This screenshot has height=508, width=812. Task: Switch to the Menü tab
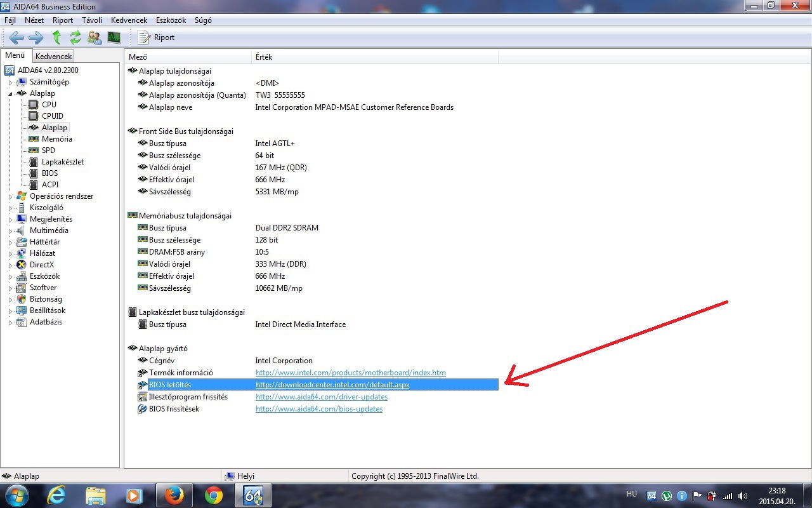(15, 55)
